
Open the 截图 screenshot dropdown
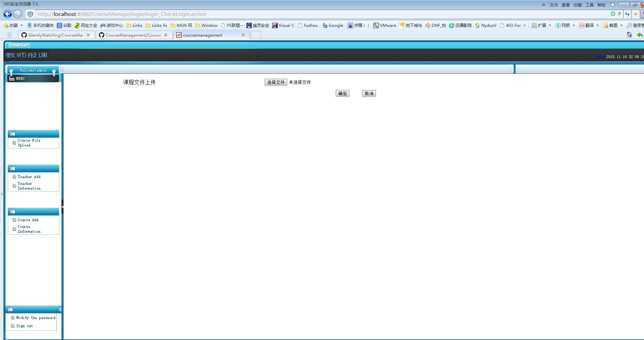point(613,25)
